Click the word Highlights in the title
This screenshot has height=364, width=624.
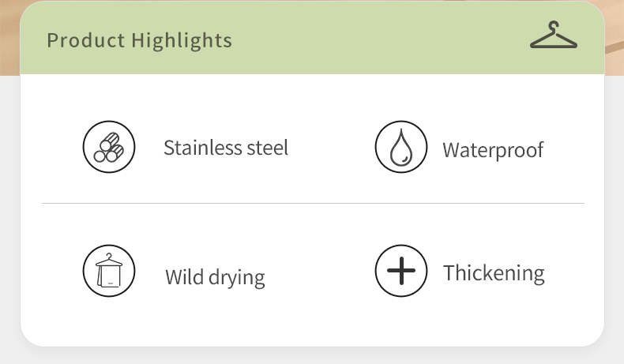182,40
